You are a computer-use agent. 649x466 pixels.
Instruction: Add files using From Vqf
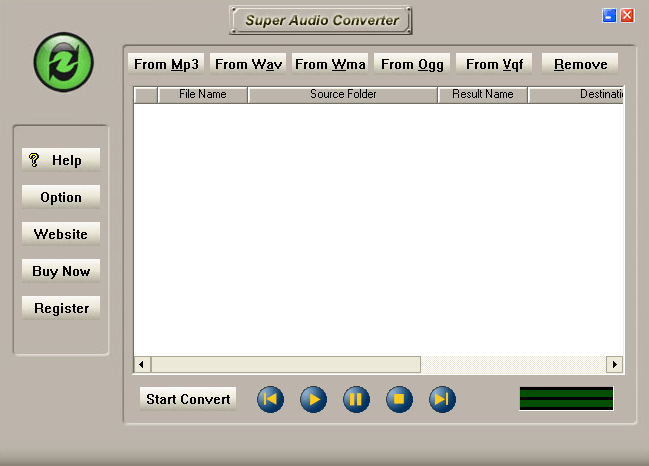click(494, 64)
